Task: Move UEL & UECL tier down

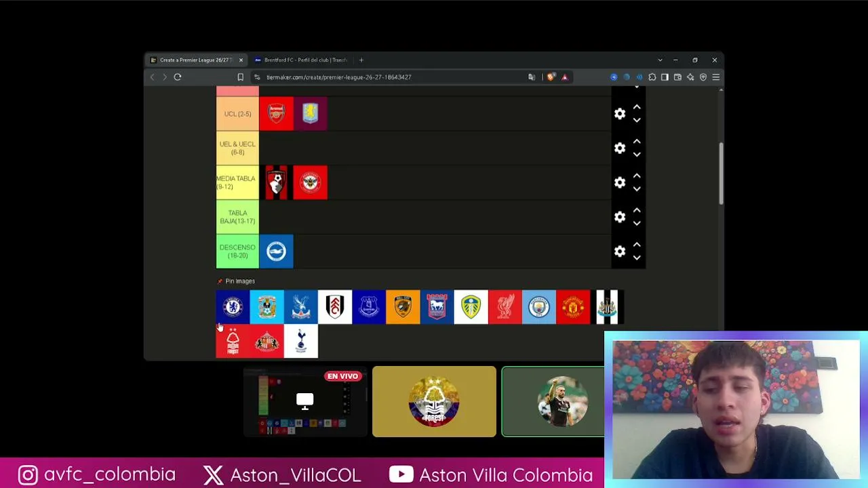Action: 637,155
